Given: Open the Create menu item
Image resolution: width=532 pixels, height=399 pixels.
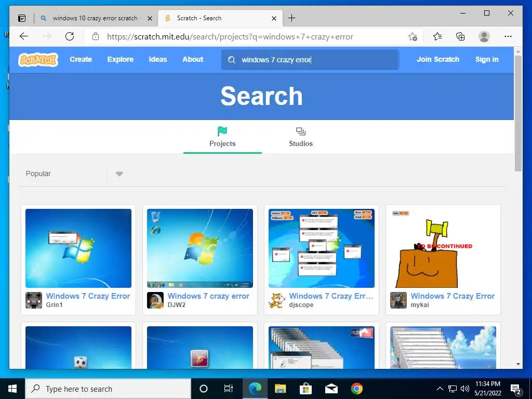Looking at the screenshot, I should tap(81, 59).
